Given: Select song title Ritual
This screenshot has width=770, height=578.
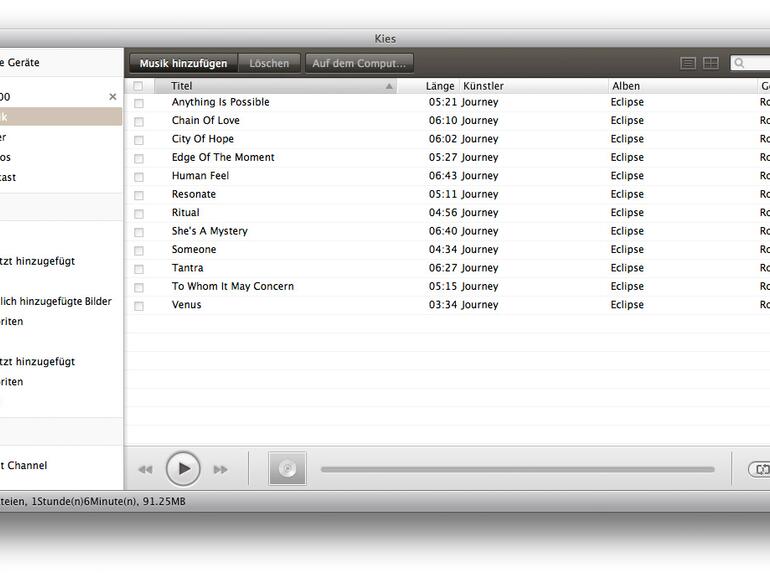Looking at the screenshot, I should point(186,213).
